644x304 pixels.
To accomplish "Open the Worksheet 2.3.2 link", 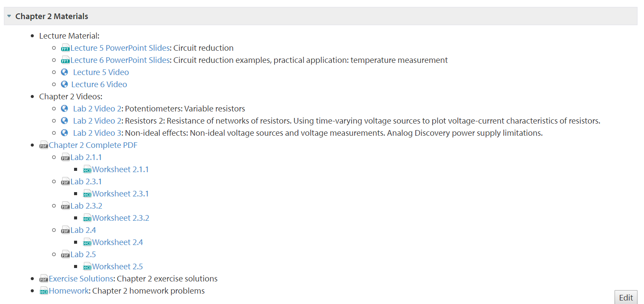I will [120, 218].
